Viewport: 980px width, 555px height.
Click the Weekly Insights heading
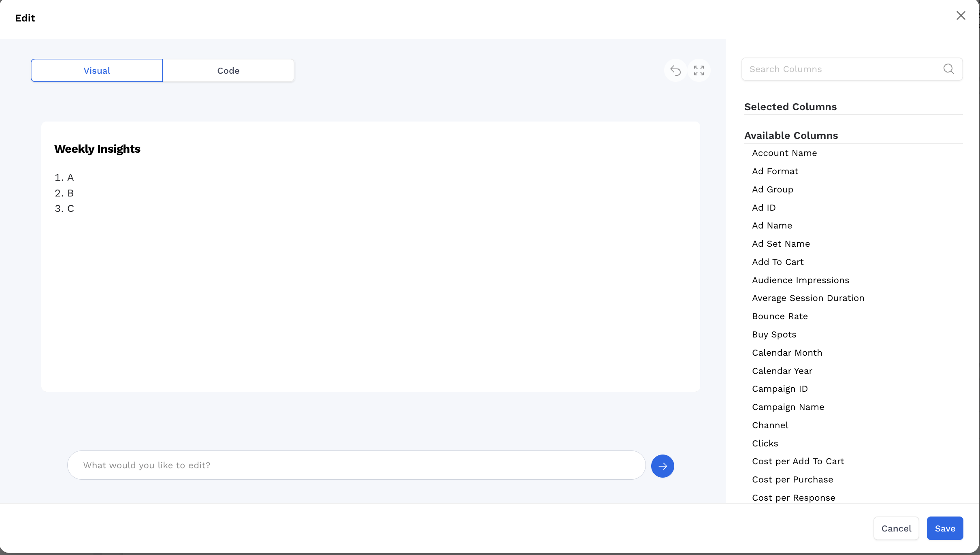point(97,149)
